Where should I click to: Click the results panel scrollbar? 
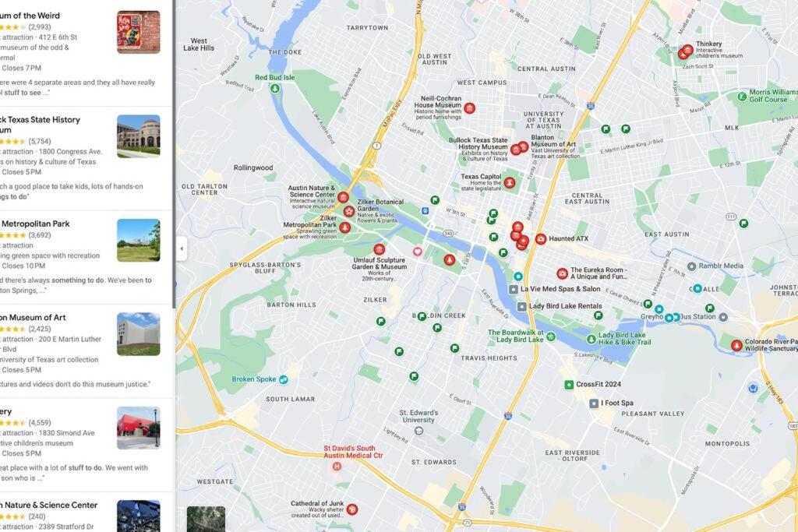tap(174, 153)
